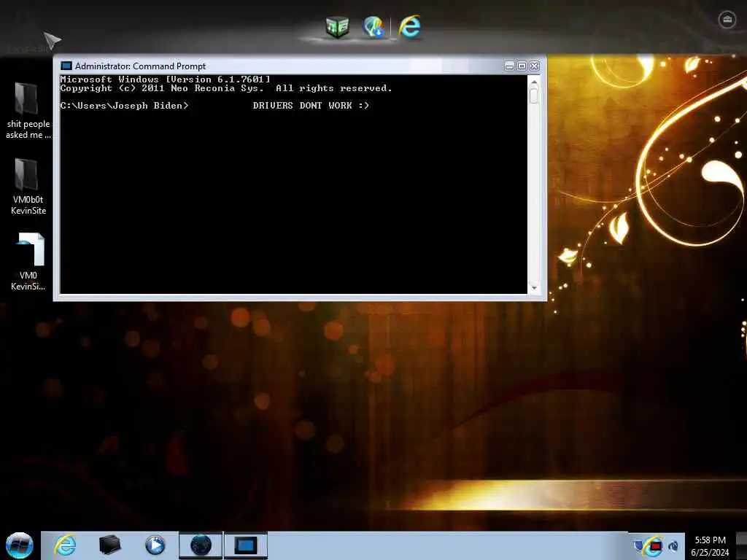Open the green cube dock icon

click(337, 27)
